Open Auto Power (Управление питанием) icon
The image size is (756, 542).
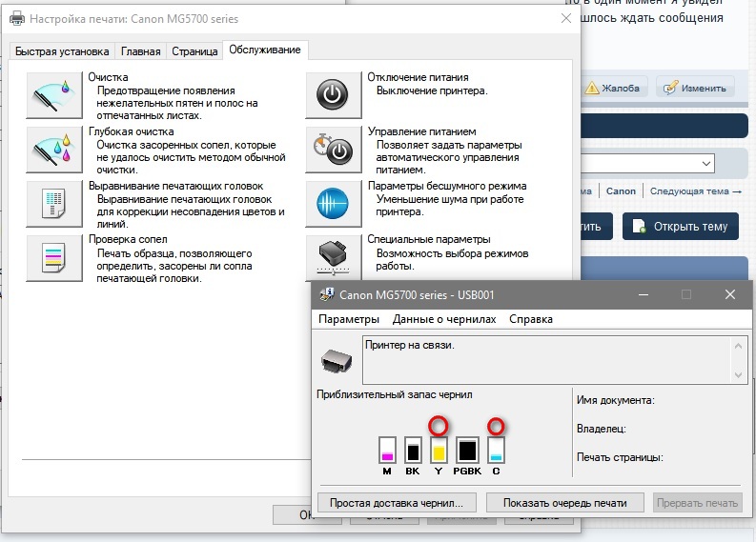point(334,150)
